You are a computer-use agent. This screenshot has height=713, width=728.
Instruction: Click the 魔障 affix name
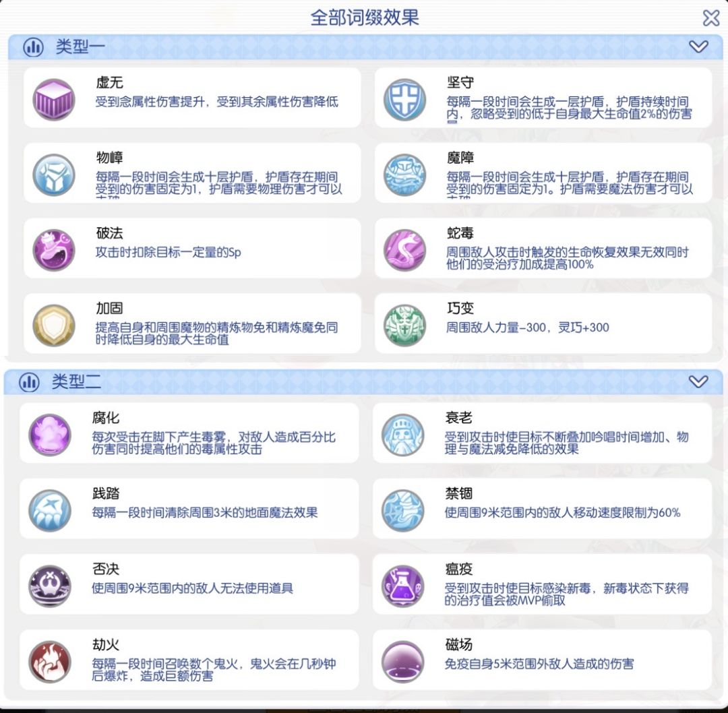click(x=460, y=158)
